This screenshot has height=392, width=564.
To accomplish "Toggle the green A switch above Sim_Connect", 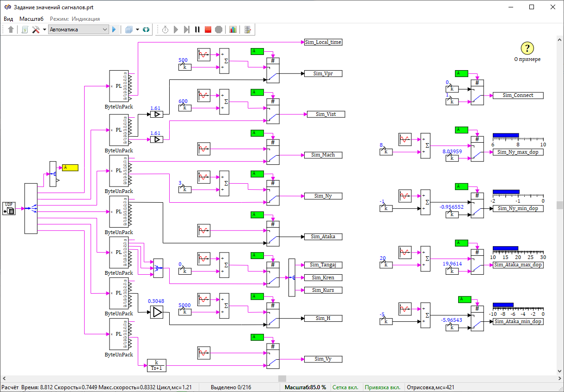I will [x=461, y=73].
